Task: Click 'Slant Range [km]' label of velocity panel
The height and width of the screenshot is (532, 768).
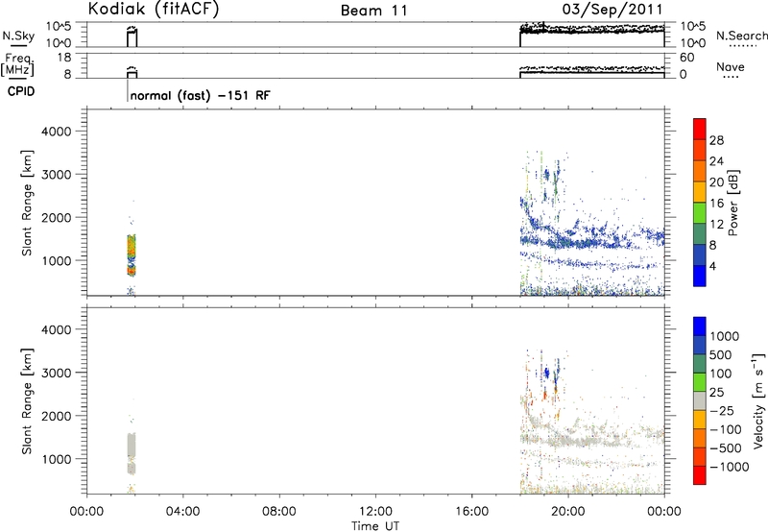Action: [27, 400]
